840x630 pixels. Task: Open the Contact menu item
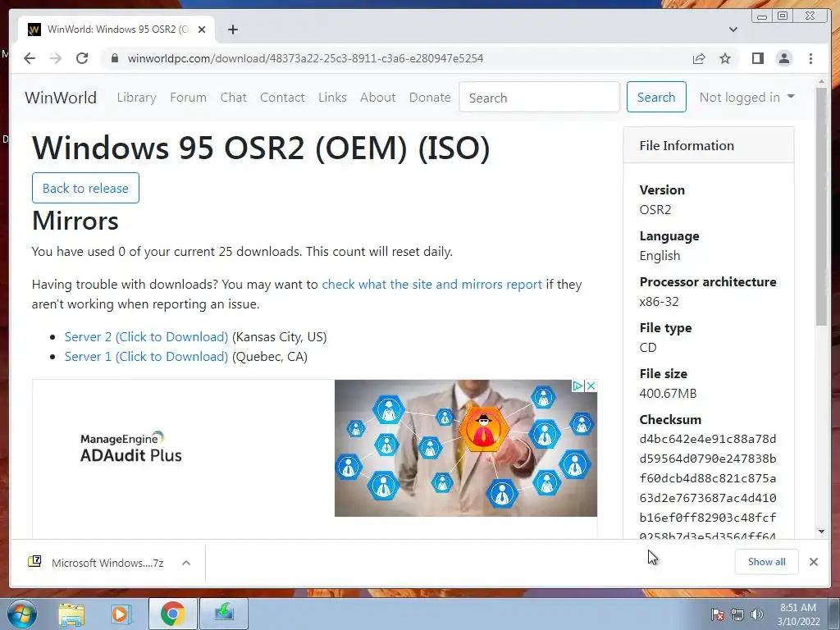point(282,98)
